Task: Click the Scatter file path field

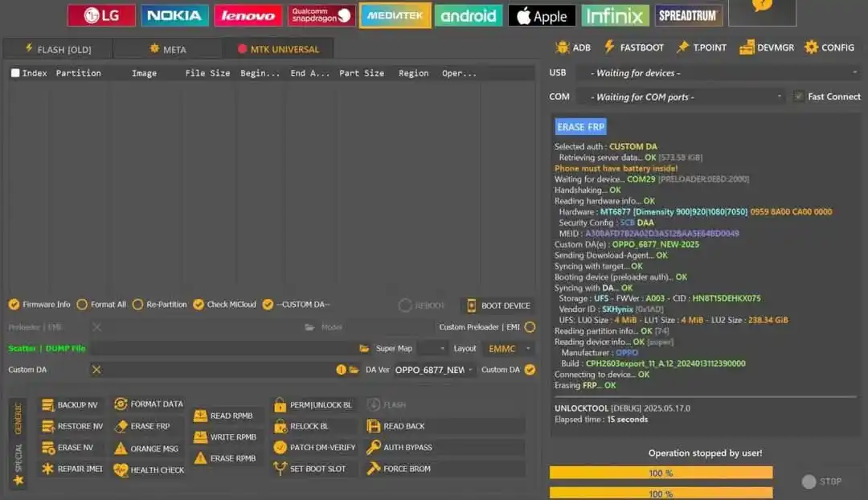Action: tap(224, 348)
